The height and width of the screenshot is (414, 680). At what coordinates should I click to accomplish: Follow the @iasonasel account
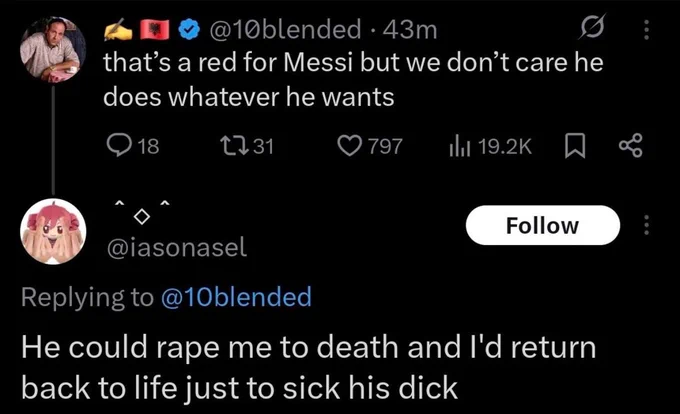(x=543, y=225)
